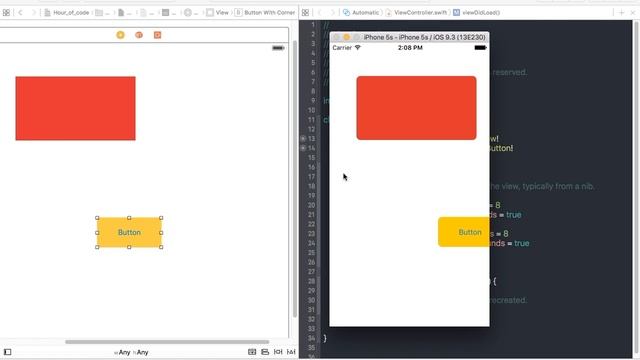Click the Wi-Fi icon in simulator status bar

pyautogui.click(x=358, y=48)
